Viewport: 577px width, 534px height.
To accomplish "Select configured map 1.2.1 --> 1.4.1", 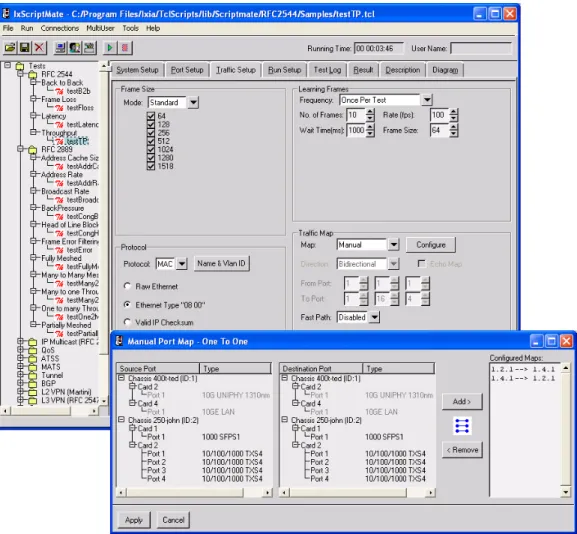I will [x=523, y=369].
